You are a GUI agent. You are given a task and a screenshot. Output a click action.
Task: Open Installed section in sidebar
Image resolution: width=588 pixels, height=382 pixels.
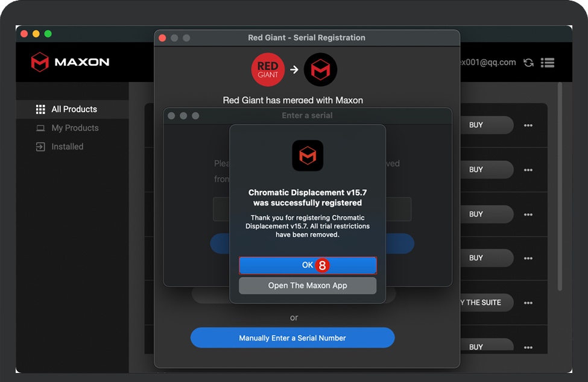click(72, 147)
